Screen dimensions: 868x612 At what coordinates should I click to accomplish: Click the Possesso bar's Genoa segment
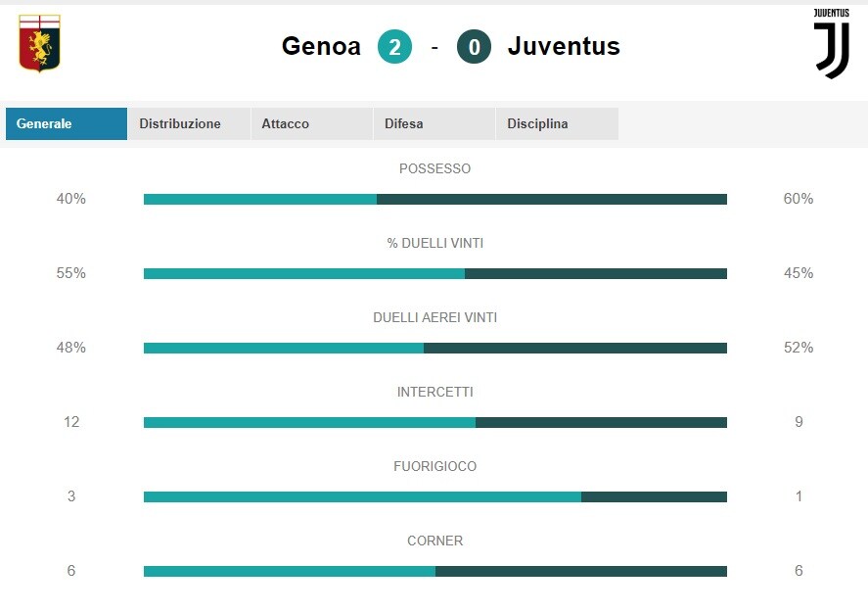pyautogui.click(x=260, y=200)
